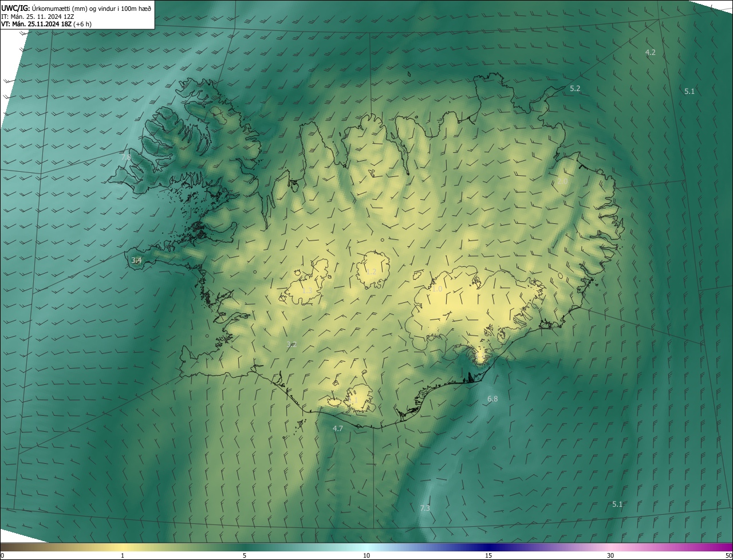Click the color bar at the 10 mm tick
Image resolution: width=733 pixels, height=560 pixels.
click(x=366, y=547)
